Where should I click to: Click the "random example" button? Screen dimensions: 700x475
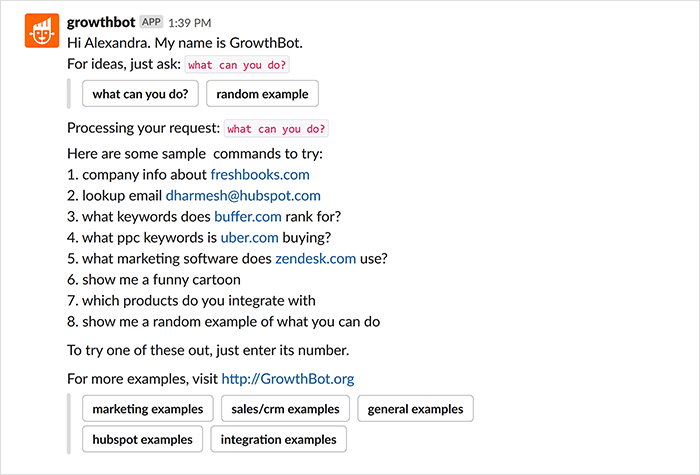click(x=262, y=94)
